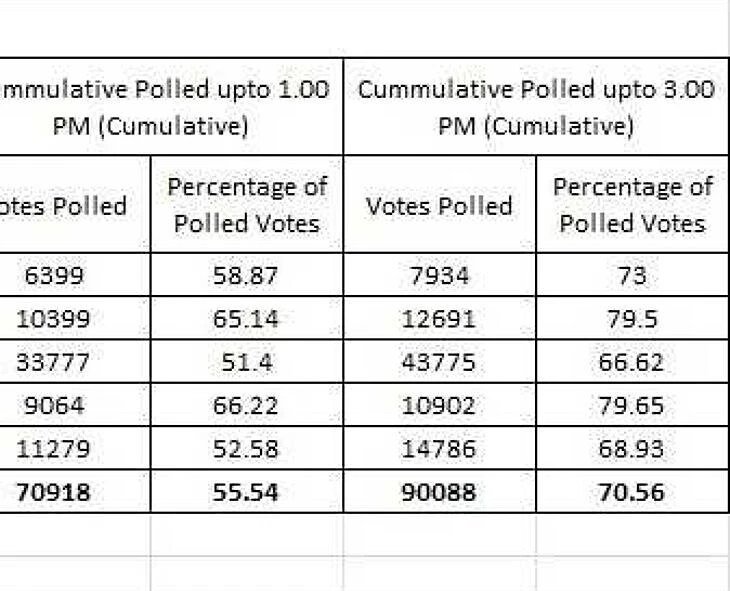This screenshot has width=730, height=591.
Task: Select the cell with percentage 65.14
Action: click(246, 318)
